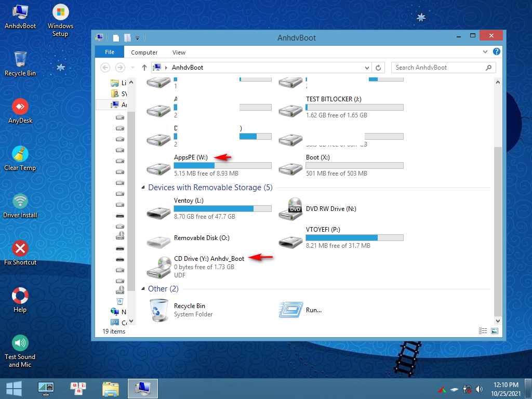Click the AnhdvBoot taskbar window button

tap(143, 389)
